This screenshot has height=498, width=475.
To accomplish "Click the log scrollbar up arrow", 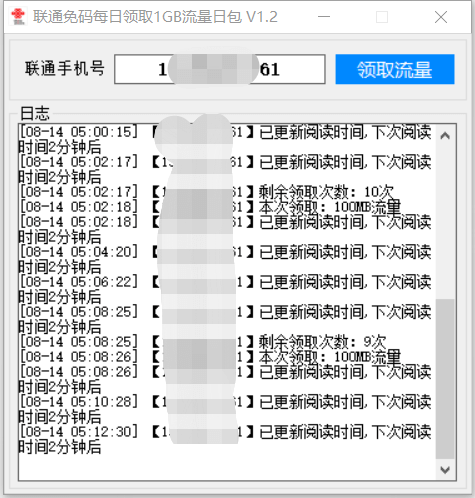I will (x=445, y=136).
